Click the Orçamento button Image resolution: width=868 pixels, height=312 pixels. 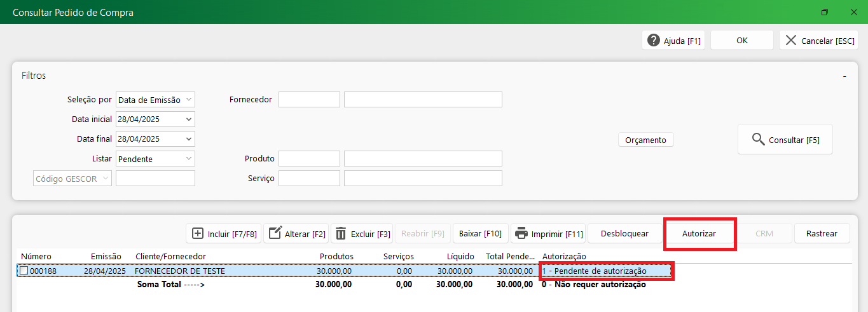[645, 140]
